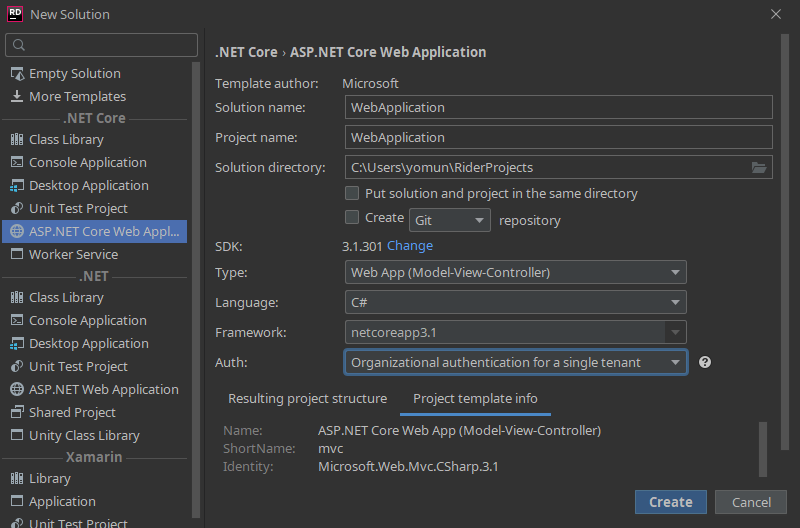Viewport: 800px width, 528px height.
Task: Select the Empty Solution template icon
Action: click(x=17, y=73)
